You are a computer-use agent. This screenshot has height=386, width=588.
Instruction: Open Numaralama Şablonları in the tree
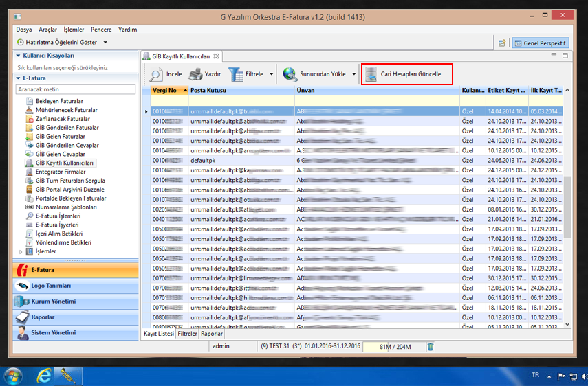[66, 207]
